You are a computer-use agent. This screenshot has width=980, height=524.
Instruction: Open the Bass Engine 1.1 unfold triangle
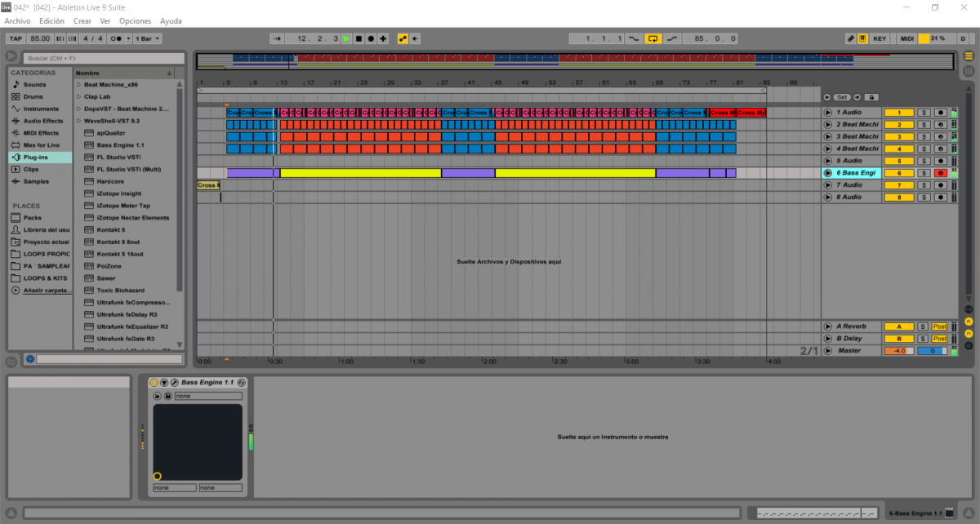(163, 383)
